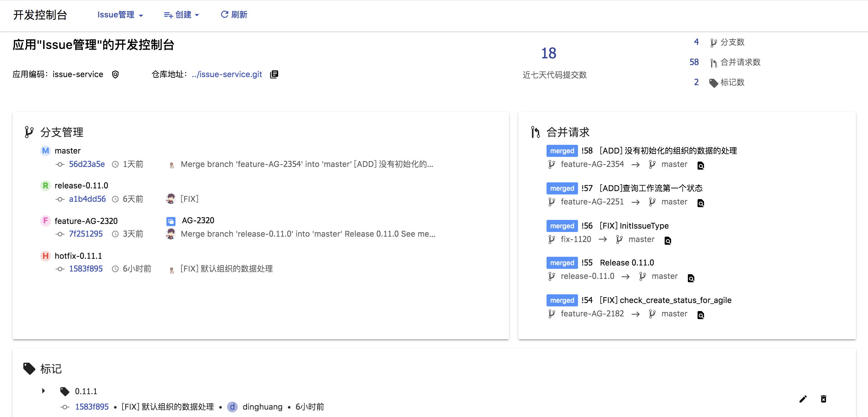Click the M avatar of master branch
This screenshot has width=868, height=417.
click(46, 151)
